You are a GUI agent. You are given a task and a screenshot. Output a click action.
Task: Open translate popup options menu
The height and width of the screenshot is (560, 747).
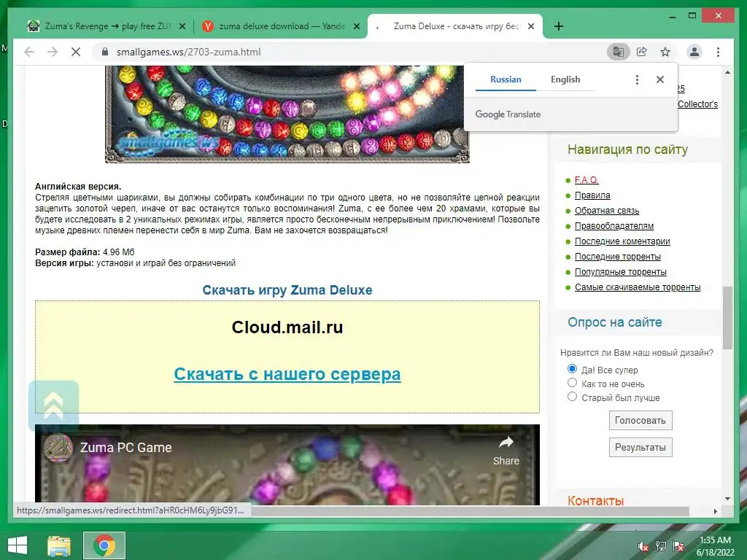637,79
